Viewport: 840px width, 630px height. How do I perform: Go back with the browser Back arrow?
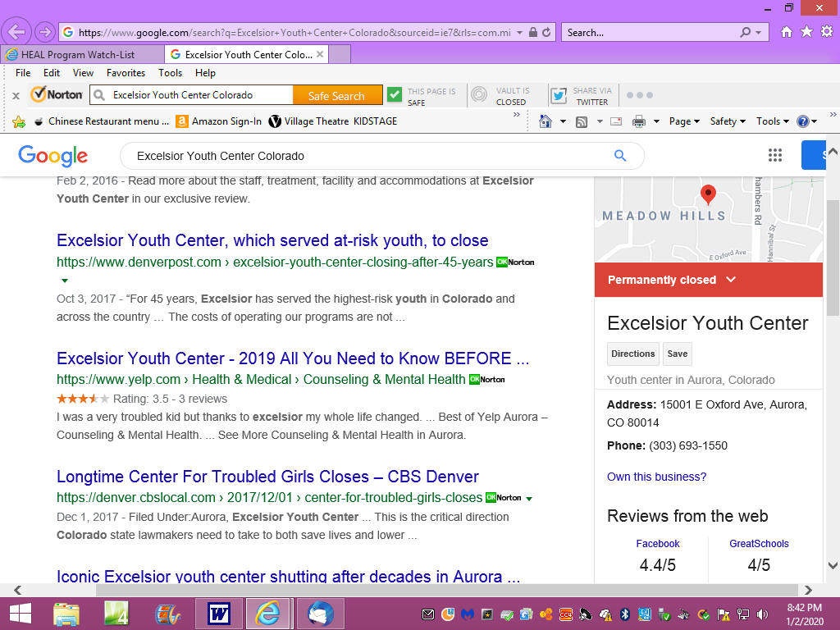(x=16, y=32)
